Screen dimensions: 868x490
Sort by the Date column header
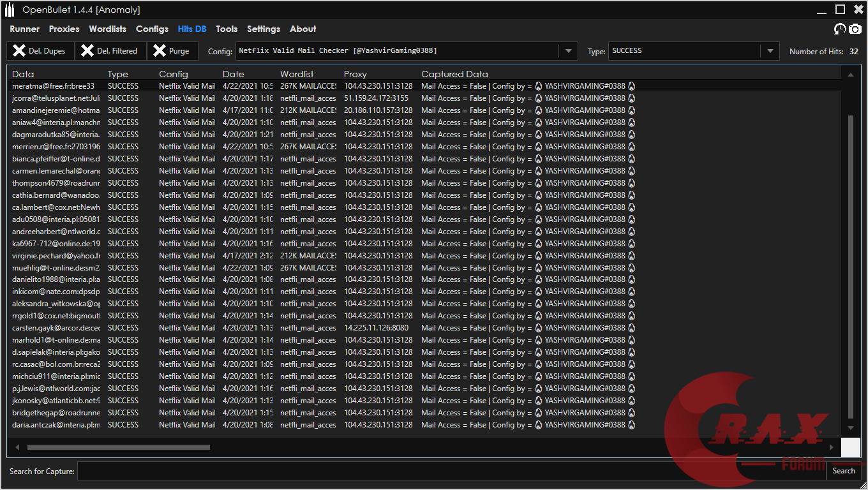[x=234, y=74]
